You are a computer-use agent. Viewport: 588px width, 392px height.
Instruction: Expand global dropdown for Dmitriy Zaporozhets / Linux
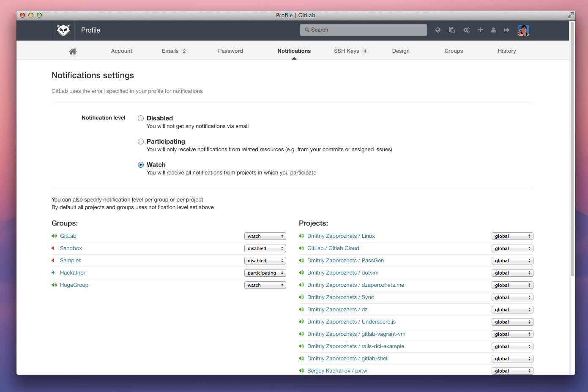pos(512,236)
